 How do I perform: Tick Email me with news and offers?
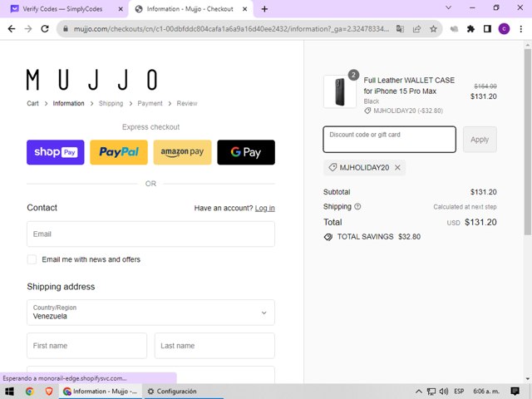tap(32, 259)
